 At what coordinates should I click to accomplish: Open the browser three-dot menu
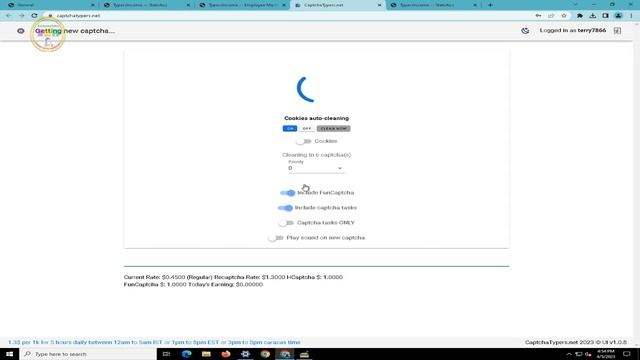(631, 16)
